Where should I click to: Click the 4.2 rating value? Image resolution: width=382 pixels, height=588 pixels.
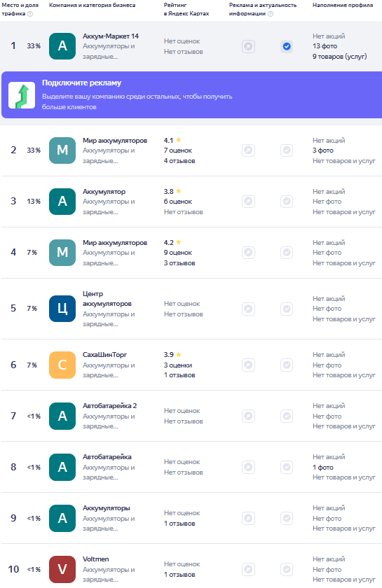tap(169, 243)
